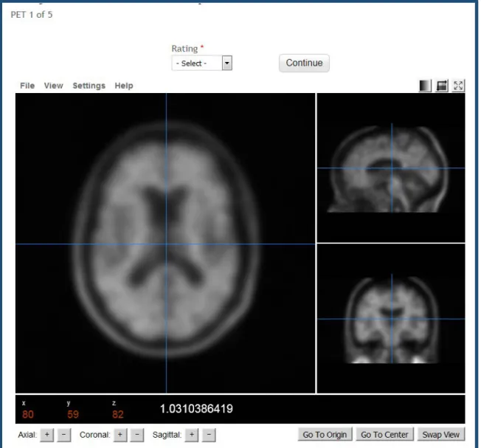The height and width of the screenshot is (448, 481).
Task: Open the color table gradient icon
Action: coord(425,86)
